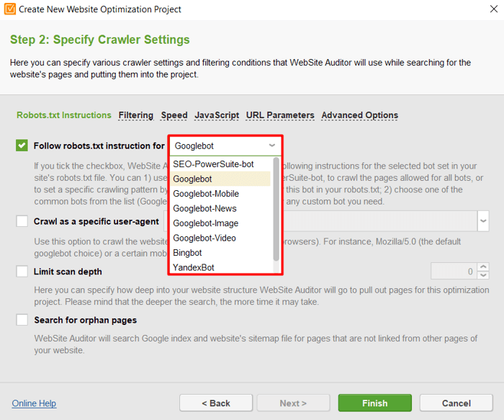Enable Search for orphan pages option

point(22,320)
